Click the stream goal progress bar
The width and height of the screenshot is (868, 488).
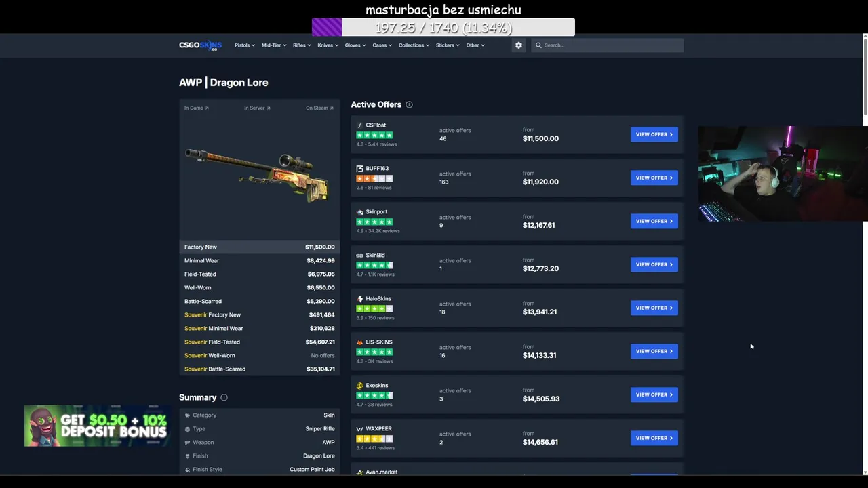(x=443, y=27)
